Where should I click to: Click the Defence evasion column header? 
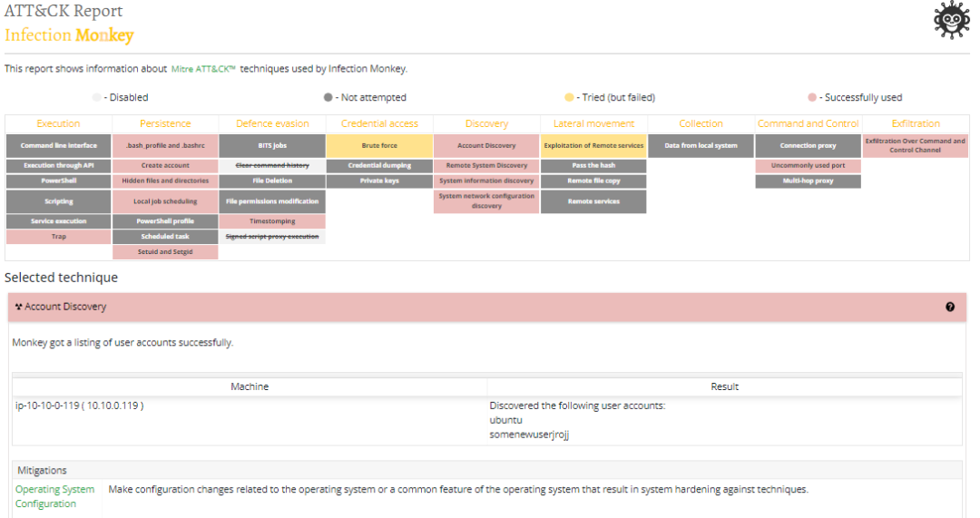272,123
